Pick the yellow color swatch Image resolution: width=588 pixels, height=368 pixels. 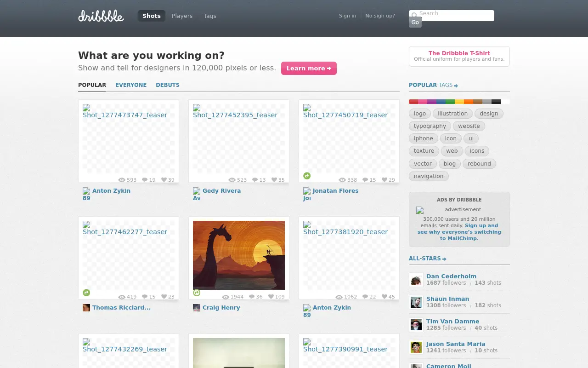pyautogui.click(x=459, y=102)
